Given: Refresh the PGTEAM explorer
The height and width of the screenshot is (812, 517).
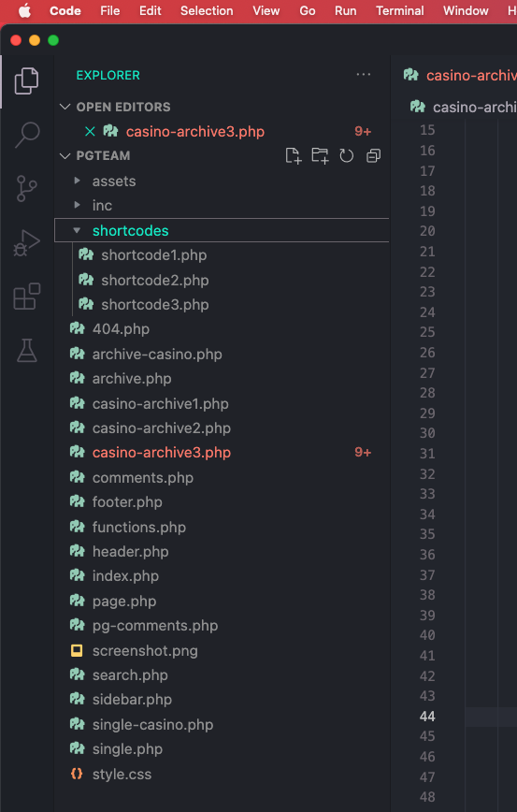Looking at the screenshot, I should pyautogui.click(x=346, y=155).
